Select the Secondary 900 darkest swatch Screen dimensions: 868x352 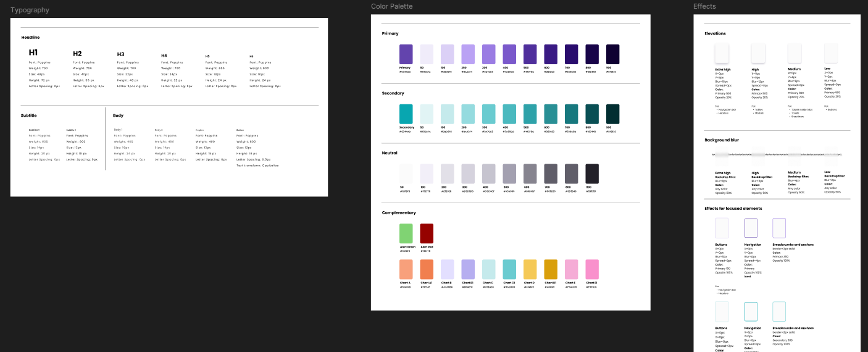point(612,114)
